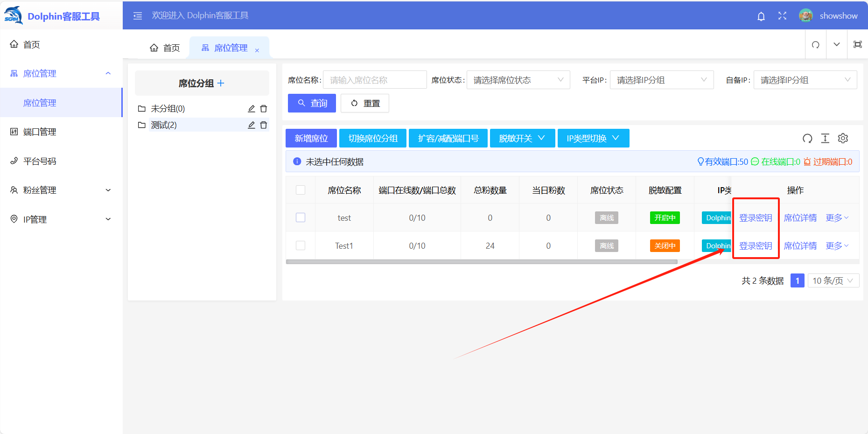The height and width of the screenshot is (434, 868).
Task: Delete the 未分组(0) group with trash icon
Action: [264, 109]
